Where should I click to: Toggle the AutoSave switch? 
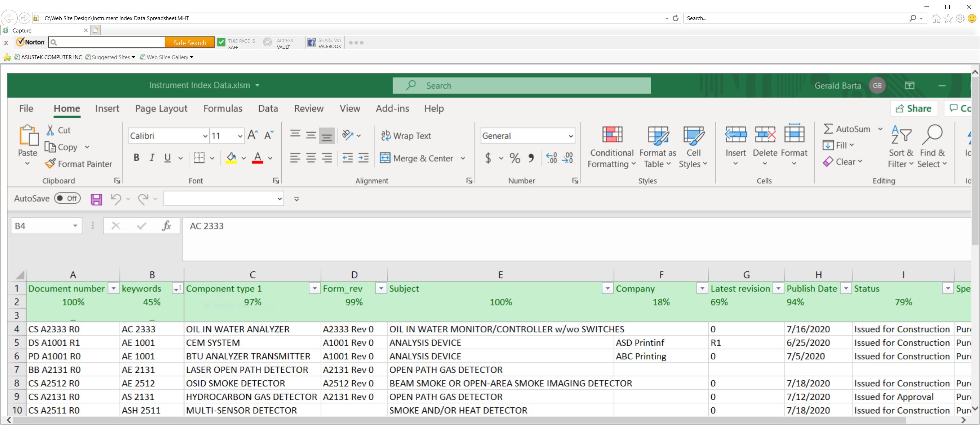67,198
